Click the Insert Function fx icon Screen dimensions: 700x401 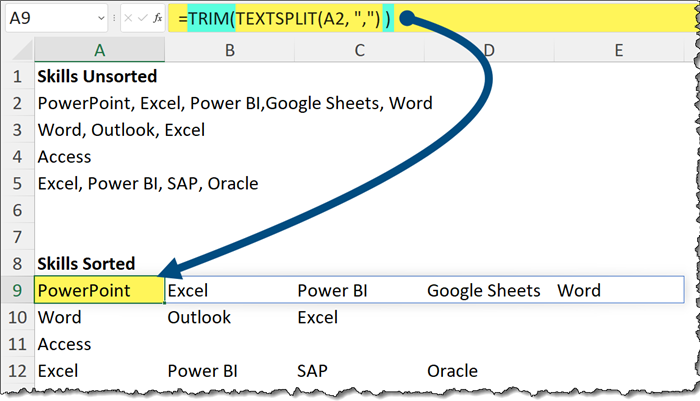[x=157, y=18]
